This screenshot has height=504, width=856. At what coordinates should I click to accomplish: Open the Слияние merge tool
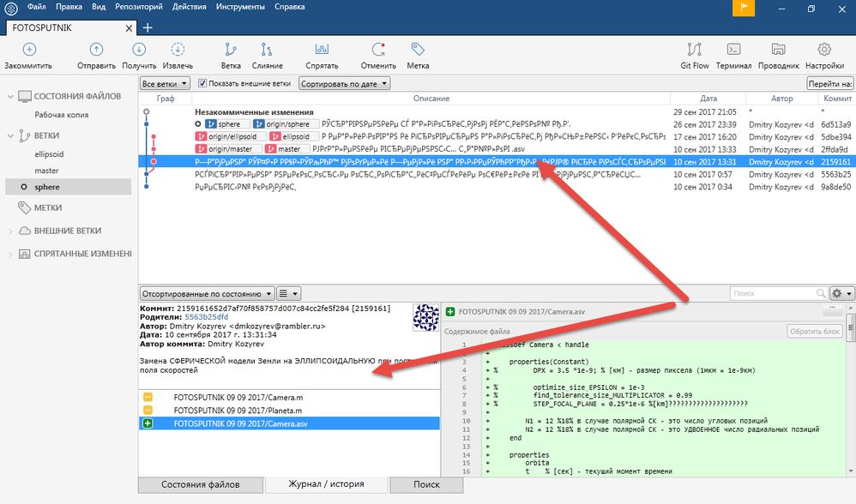(x=267, y=50)
